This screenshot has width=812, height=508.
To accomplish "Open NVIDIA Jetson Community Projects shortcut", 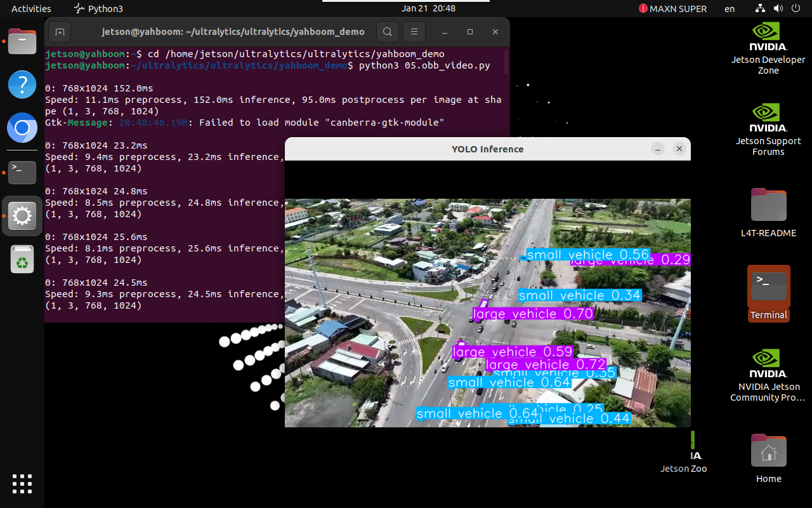I will tap(768, 375).
